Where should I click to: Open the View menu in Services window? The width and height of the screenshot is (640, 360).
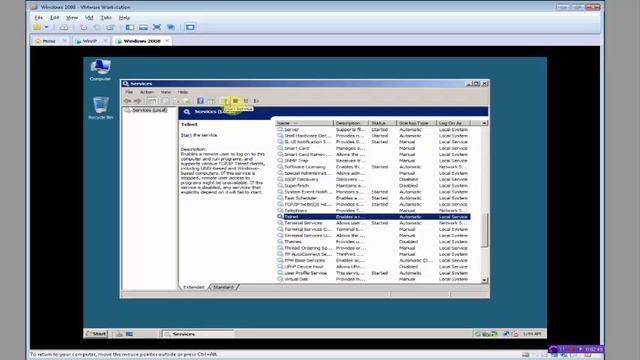click(166, 92)
